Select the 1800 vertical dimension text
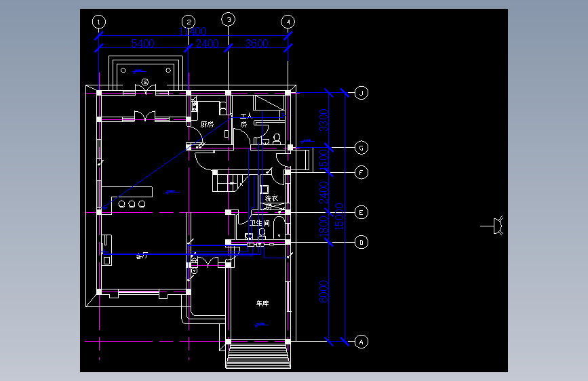The image size is (588, 381). [x=324, y=227]
